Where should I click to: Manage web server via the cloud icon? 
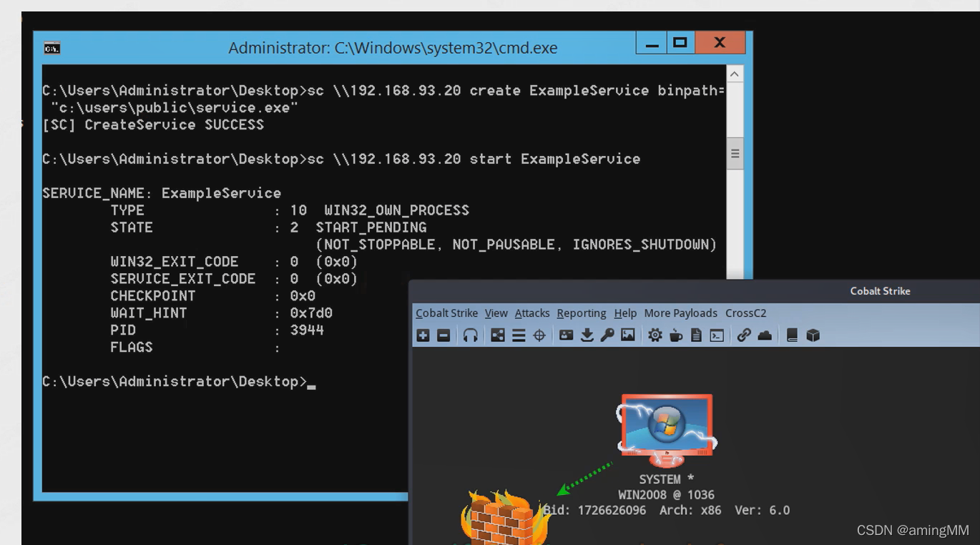pos(765,335)
